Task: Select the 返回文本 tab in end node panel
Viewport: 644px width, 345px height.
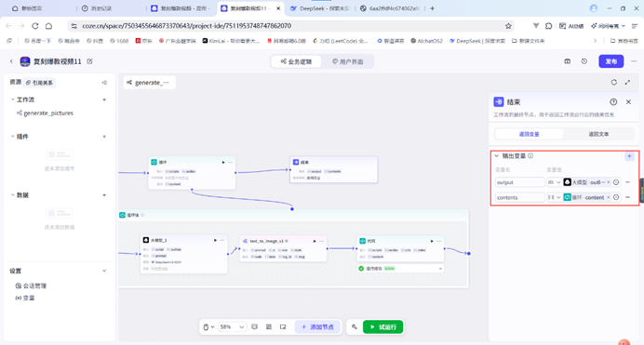Action: click(x=598, y=134)
